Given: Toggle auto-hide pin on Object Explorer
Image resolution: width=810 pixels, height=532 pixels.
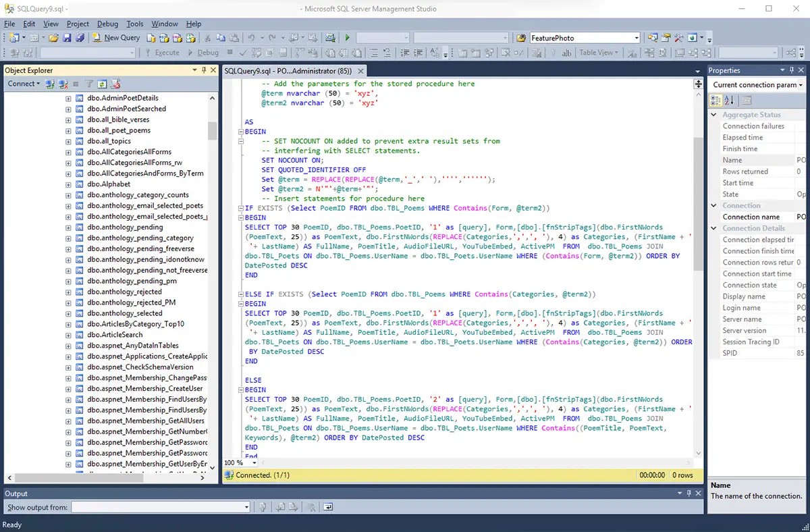Looking at the screenshot, I should (x=204, y=70).
